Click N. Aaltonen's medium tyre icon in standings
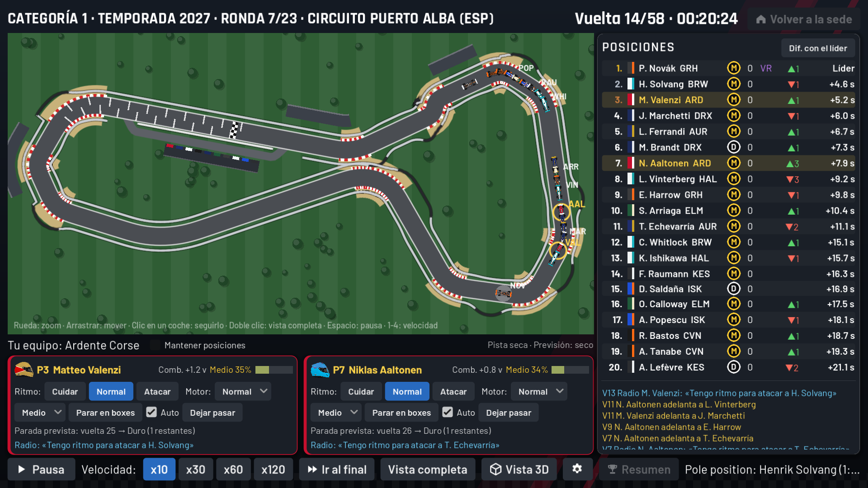Image resolution: width=868 pixels, height=488 pixels. point(733,163)
